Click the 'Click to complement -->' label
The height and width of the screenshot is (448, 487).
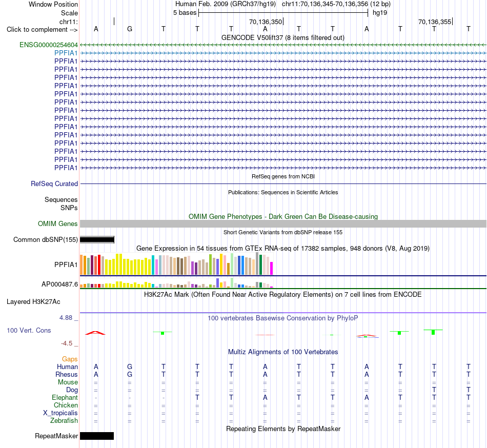[42, 30]
